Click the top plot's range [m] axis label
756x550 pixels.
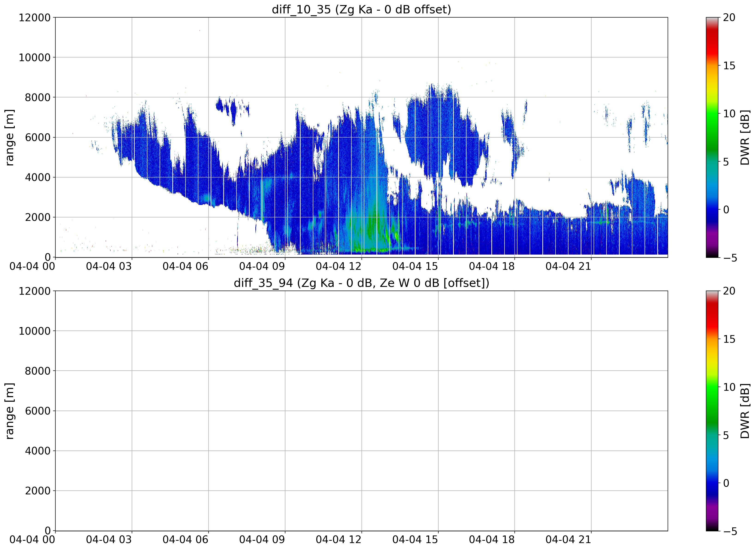point(9,137)
